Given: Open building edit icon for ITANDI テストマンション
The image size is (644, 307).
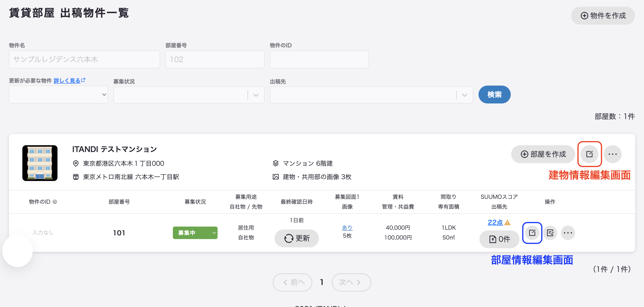Looking at the screenshot, I should (589, 154).
